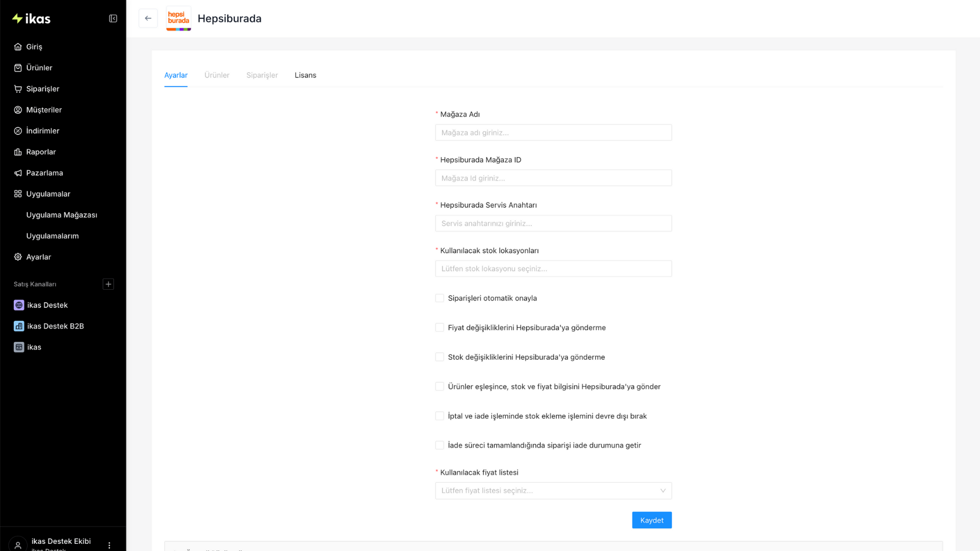Viewport: 980px width, 551px height.
Task: Click the Müşteriler person icon
Action: [18, 110]
